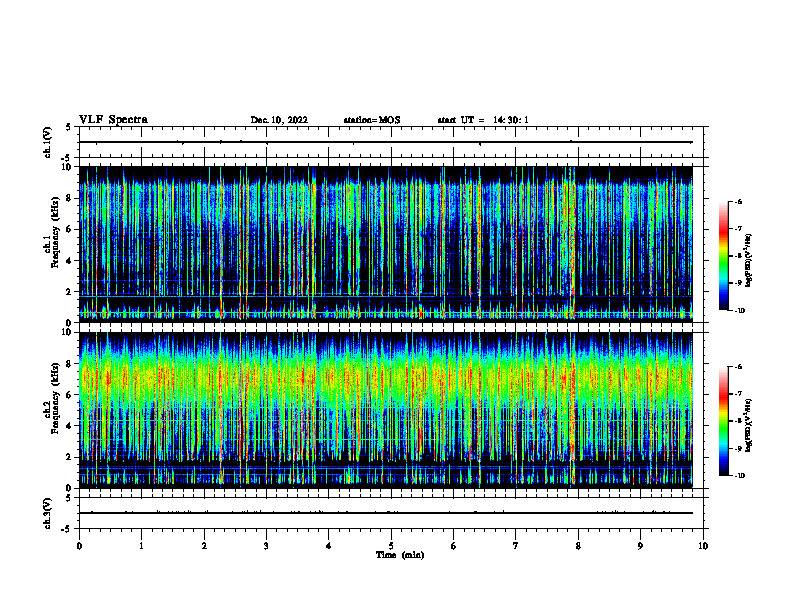Click time axis tick label "10"
Image resolution: width=792 pixels, height=612 pixels.
703,546
